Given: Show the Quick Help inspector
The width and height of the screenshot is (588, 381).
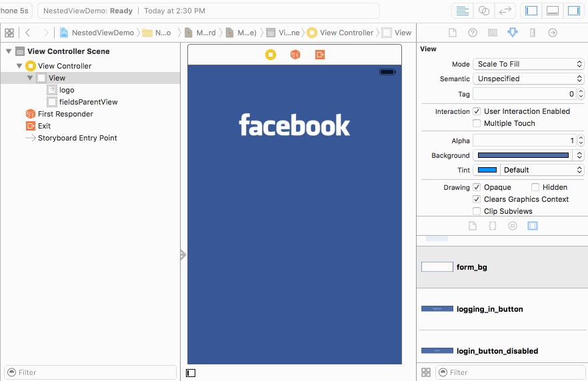Looking at the screenshot, I should tap(473, 33).
